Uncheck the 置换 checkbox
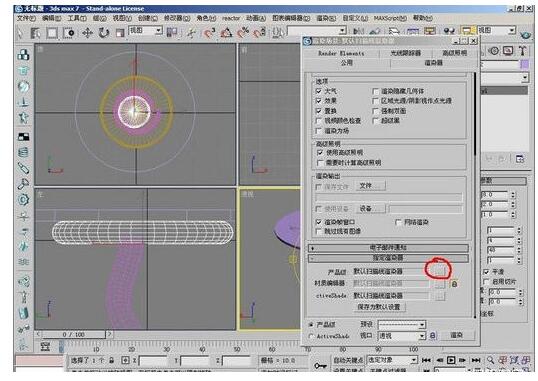This screenshot has height=381, width=538. click(x=318, y=111)
